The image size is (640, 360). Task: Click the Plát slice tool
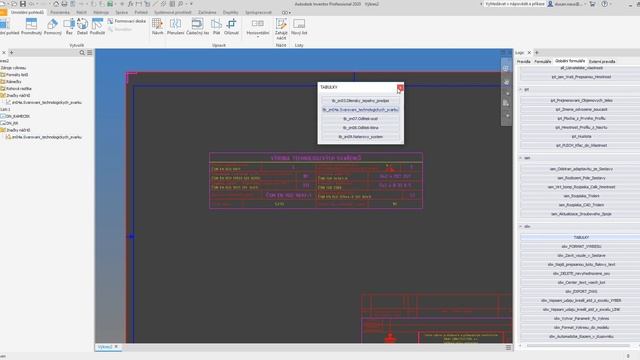216,26
